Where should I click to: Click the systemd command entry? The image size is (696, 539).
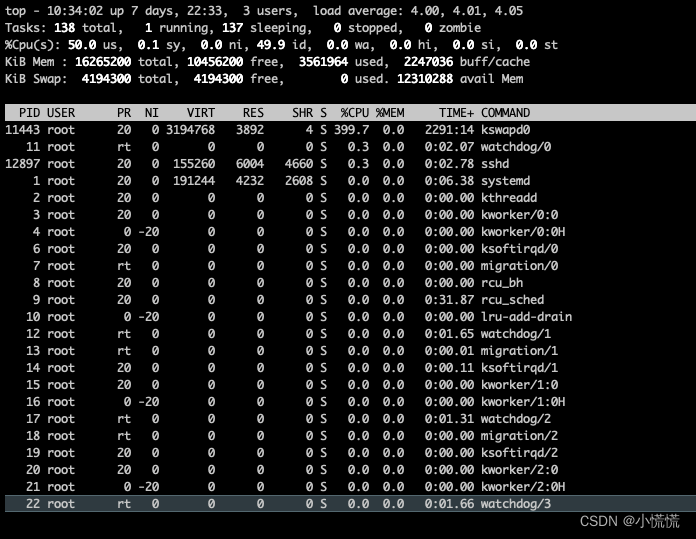pyautogui.click(x=506, y=181)
